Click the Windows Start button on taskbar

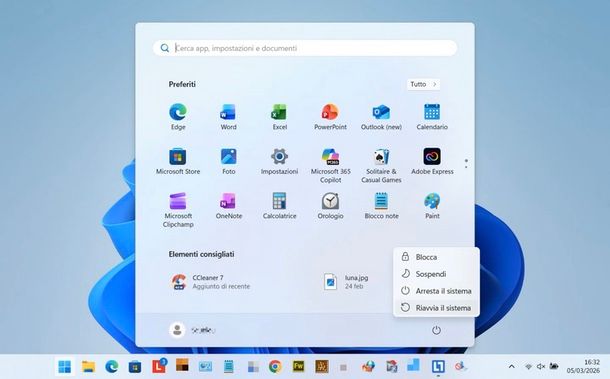(65, 366)
